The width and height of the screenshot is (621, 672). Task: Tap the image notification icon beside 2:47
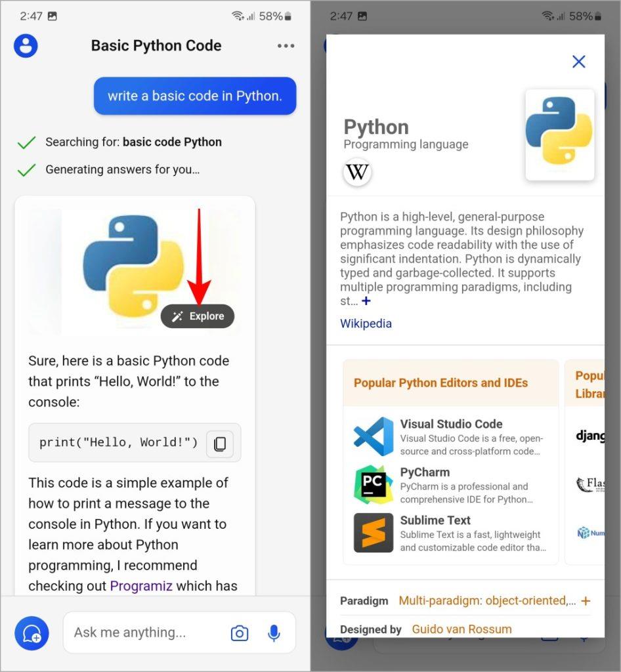pyautogui.click(x=53, y=16)
